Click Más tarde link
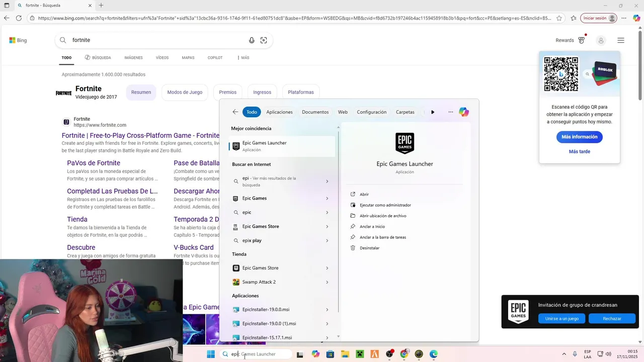This screenshot has width=644, height=362. click(x=580, y=151)
